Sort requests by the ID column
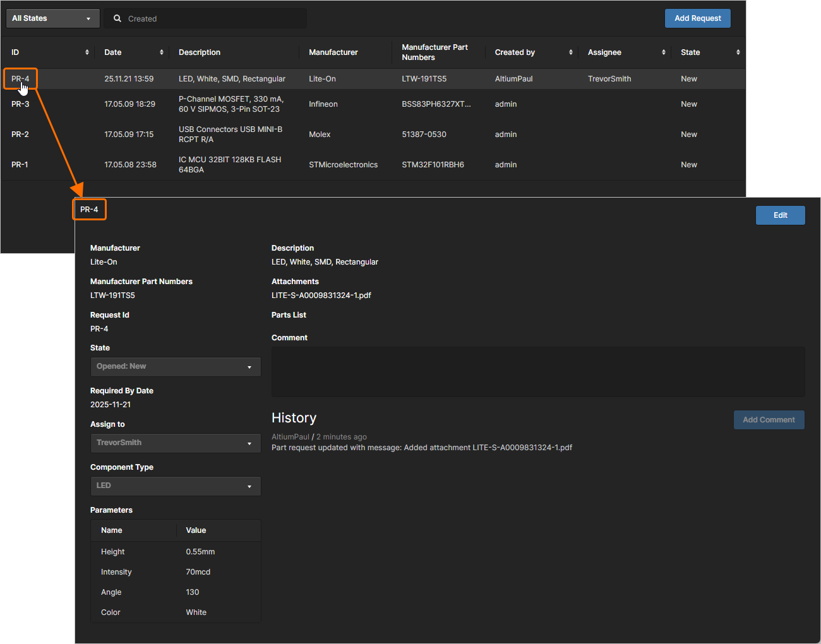The image size is (821, 644). pyautogui.click(x=88, y=52)
